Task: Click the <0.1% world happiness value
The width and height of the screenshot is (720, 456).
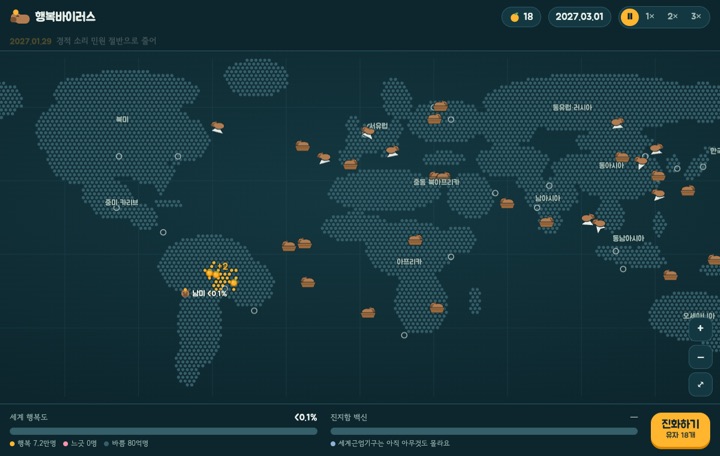Action: pyautogui.click(x=306, y=417)
